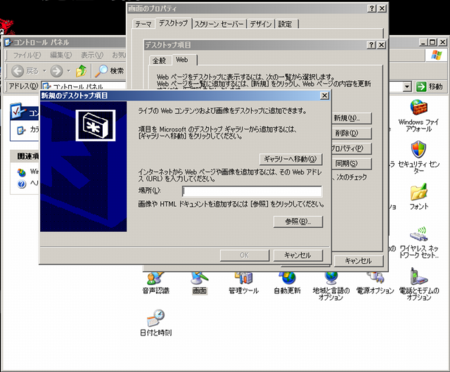Open 表示 menu in Control Panel

click(x=92, y=55)
